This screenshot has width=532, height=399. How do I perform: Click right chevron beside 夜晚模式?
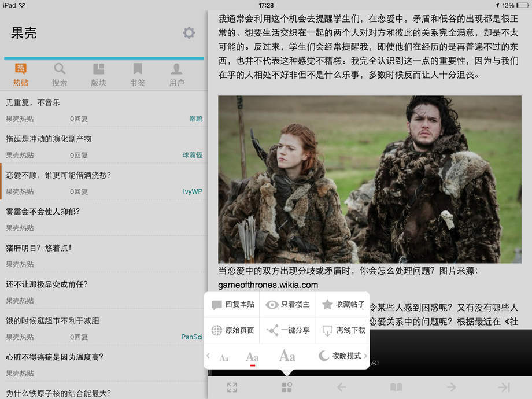click(365, 356)
